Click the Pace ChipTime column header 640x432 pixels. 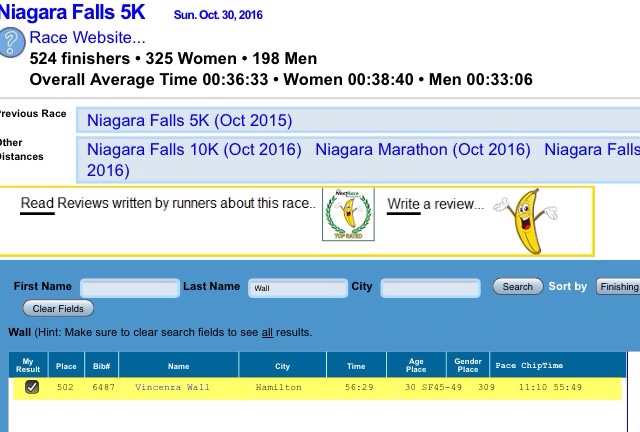coord(529,365)
